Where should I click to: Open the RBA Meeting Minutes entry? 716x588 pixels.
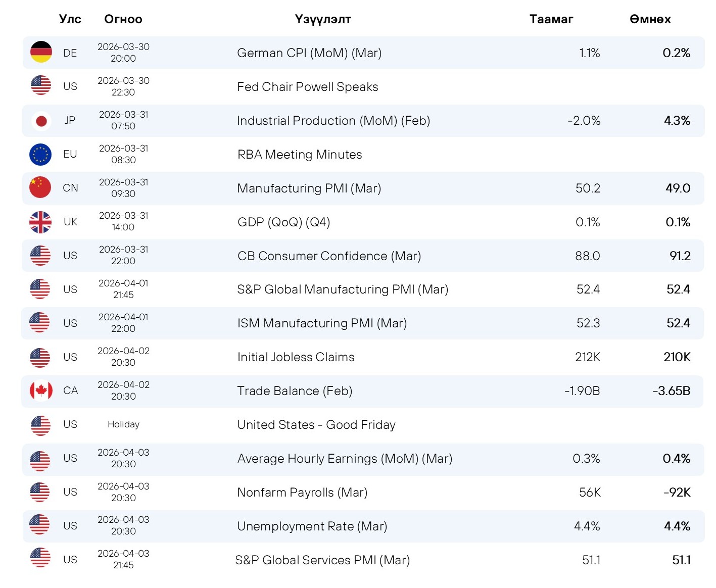(300, 155)
